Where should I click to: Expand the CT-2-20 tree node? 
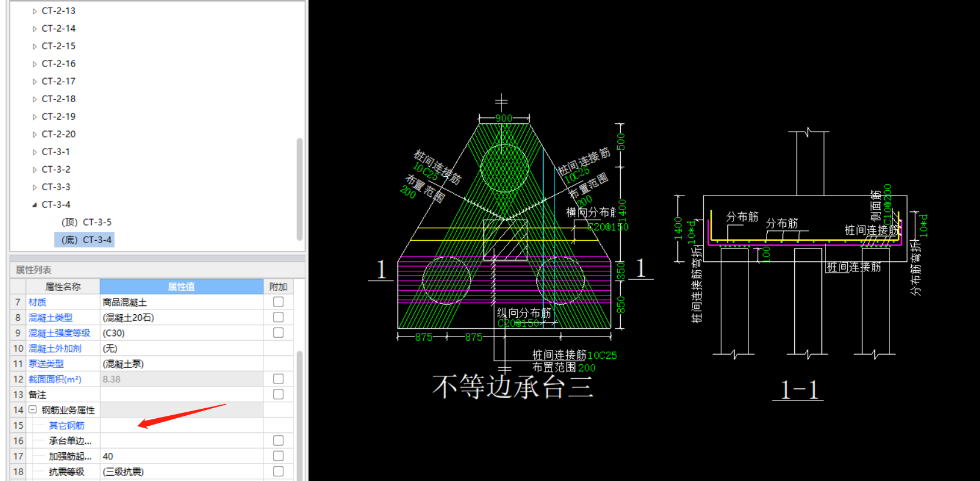pos(34,134)
